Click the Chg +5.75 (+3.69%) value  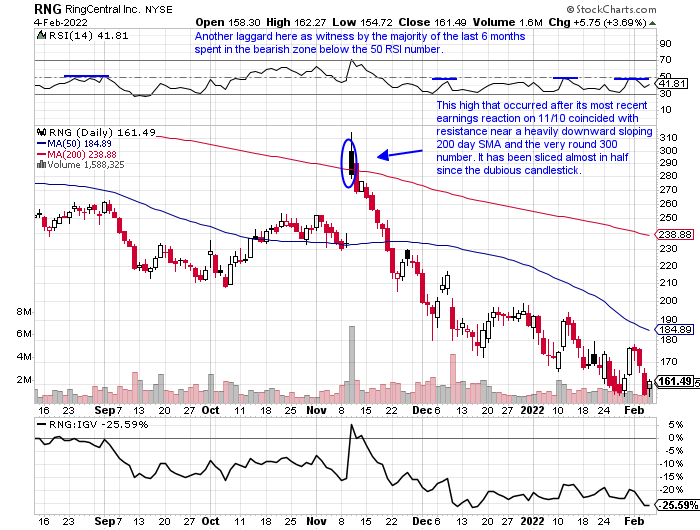pyautogui.click(x=597, y=22)
